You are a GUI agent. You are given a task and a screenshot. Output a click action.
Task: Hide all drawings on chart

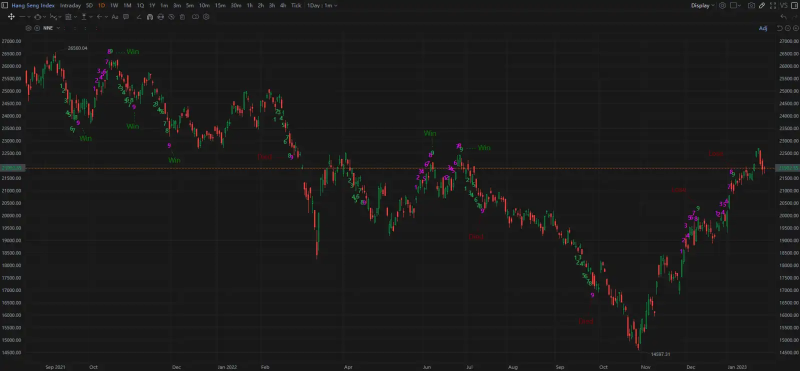(x=171, y=17)
